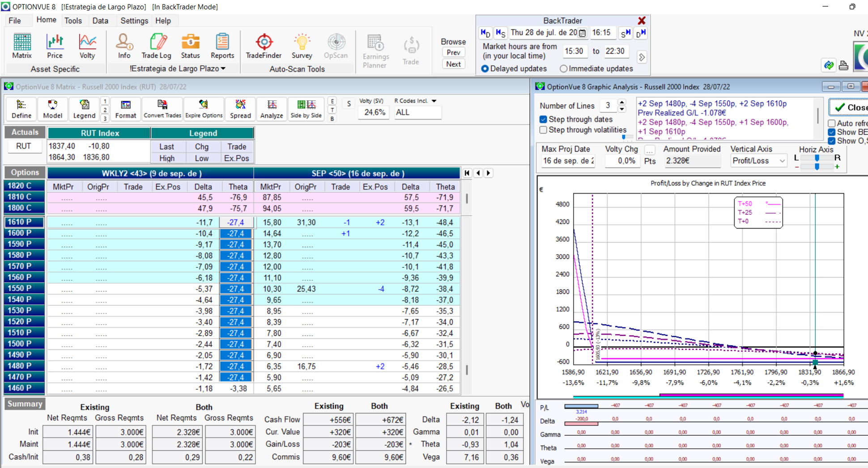Open the Info icon
The width and height of the screenshot is (868, 468).
124,46
